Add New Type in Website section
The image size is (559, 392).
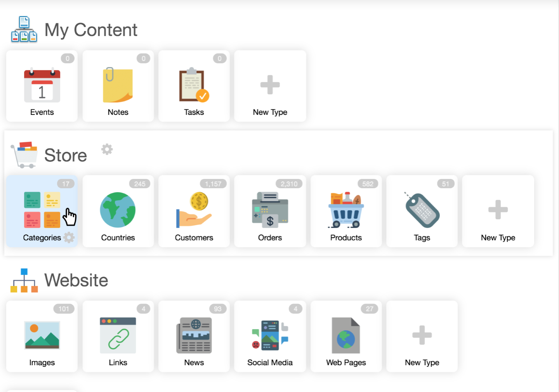point(422,336)
